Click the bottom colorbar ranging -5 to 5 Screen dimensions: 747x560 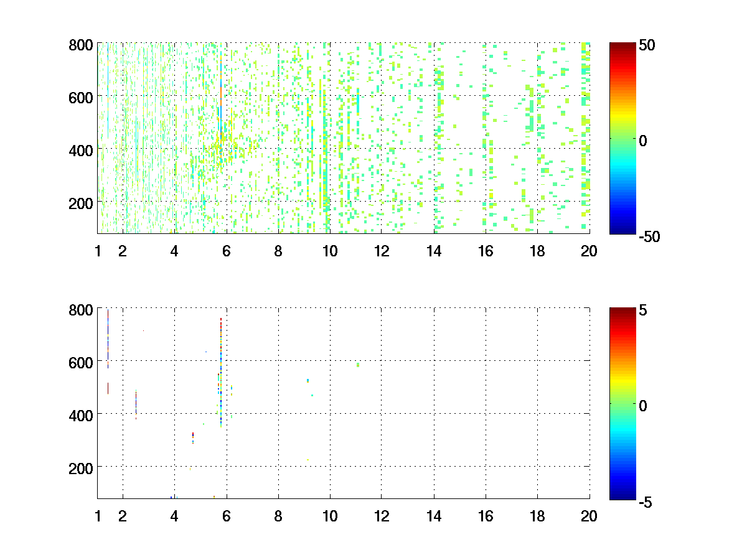(622, 403)
